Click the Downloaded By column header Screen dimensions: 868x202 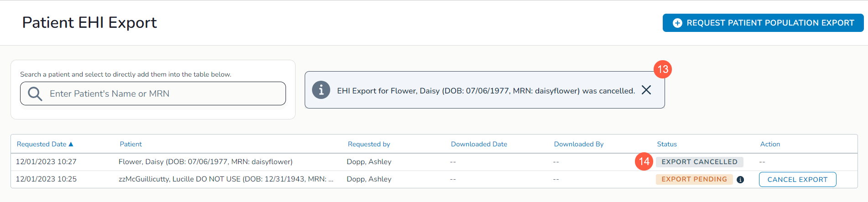coord(578,144)
